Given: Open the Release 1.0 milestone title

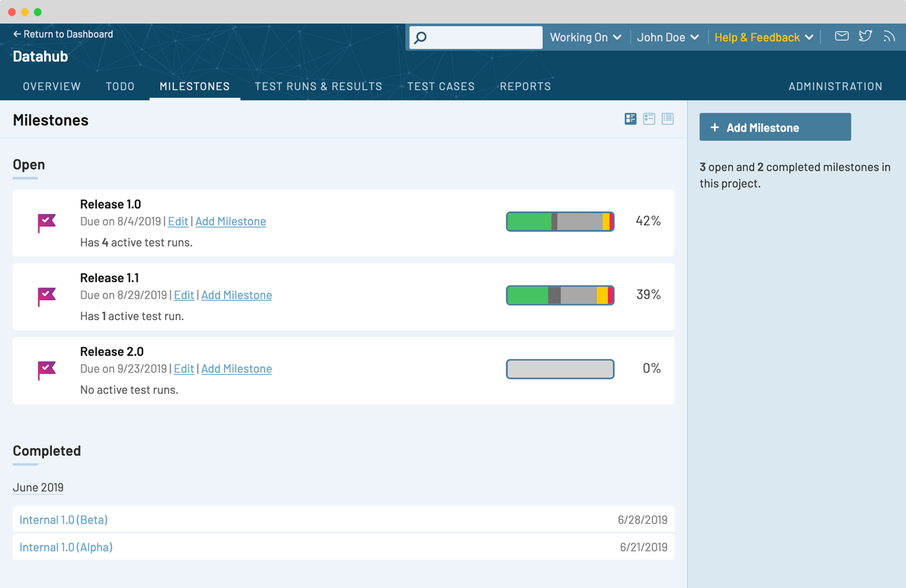Looking at the screenshot, I should click(x=110, y=204).
